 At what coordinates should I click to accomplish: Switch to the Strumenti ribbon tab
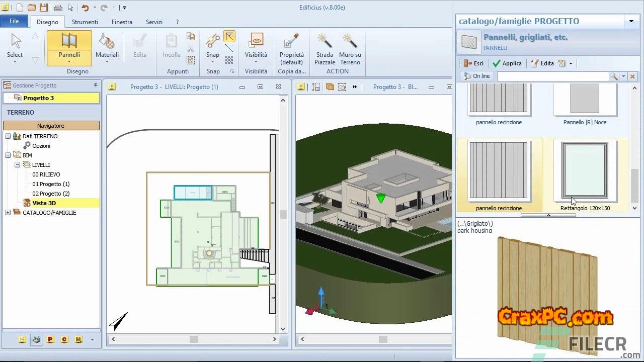(85, 22)
